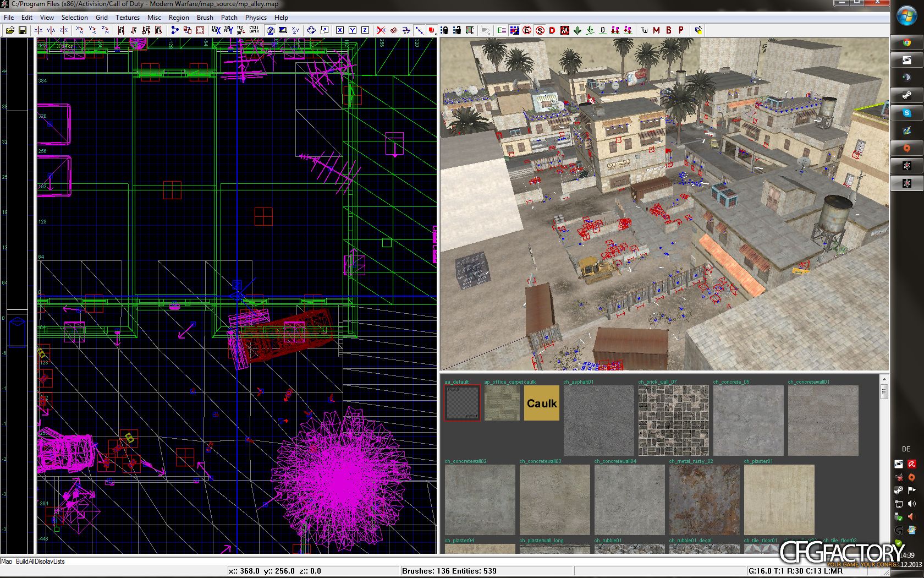Choose the ch_asphalt01 texture thumbnail
924x578 pixels.
click(x=599, y=421)
